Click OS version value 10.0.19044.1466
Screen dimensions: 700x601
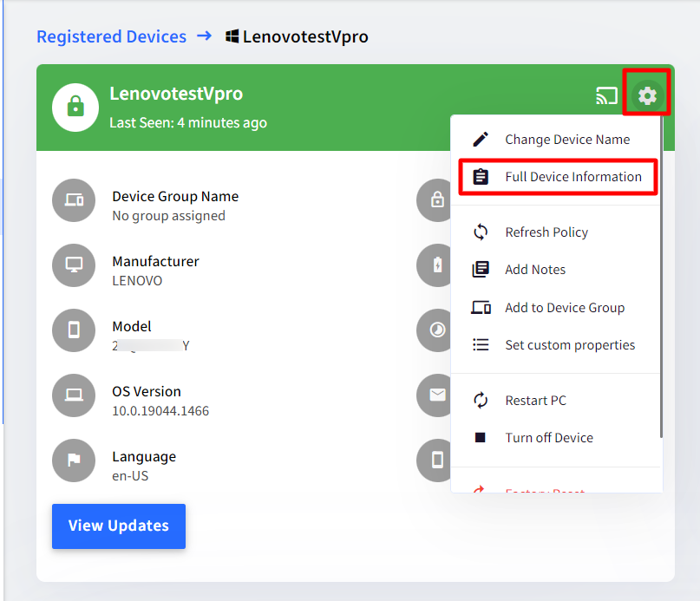click(x=160, y=411)
